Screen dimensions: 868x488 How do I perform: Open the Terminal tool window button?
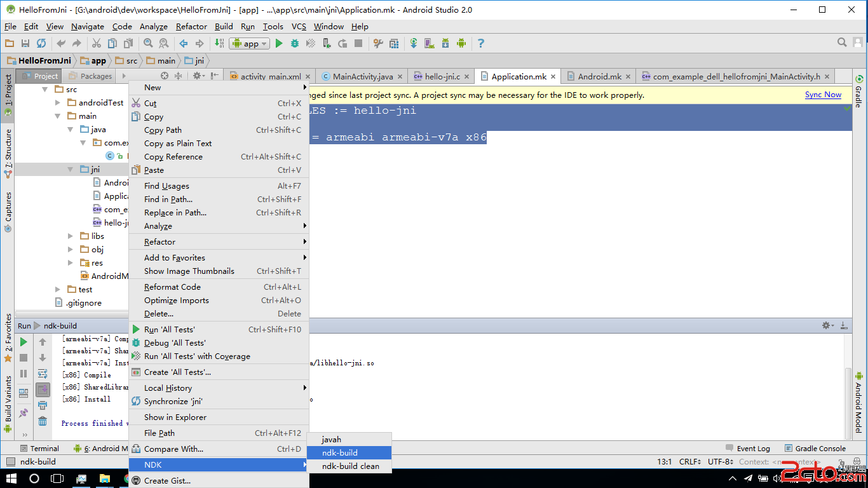[38, 448]
